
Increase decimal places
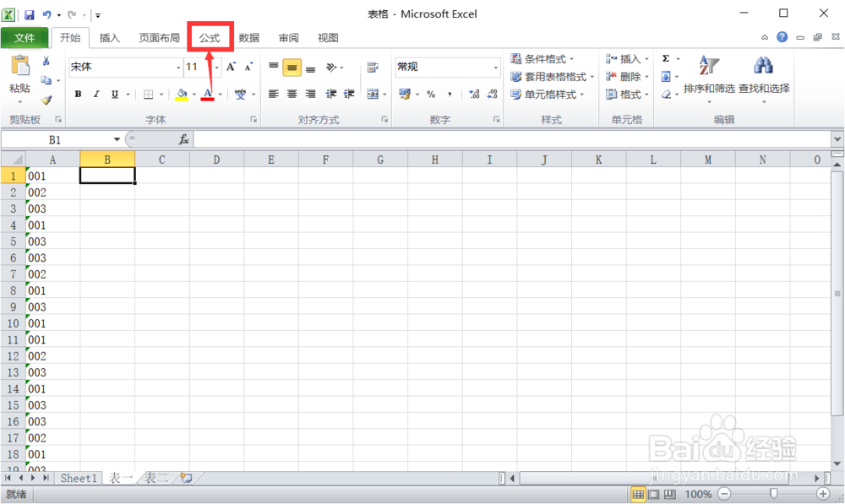point(474,95)
